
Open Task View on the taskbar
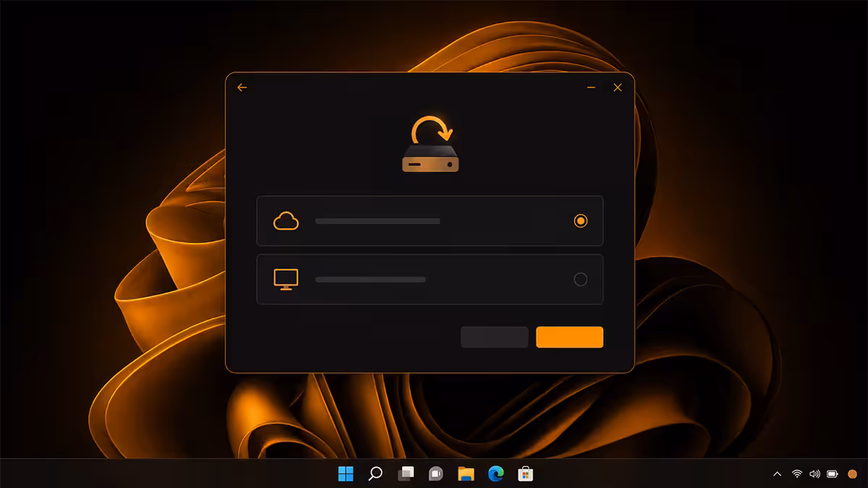(406, 474)
